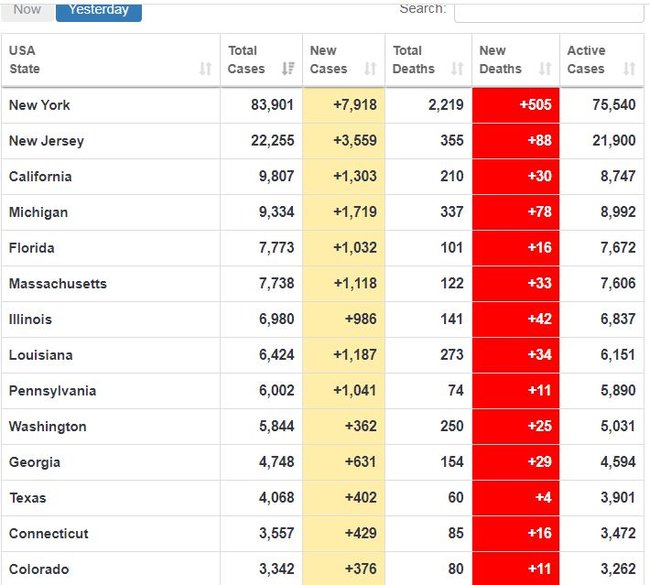
Task: Click New York's yellow +7,918 new cases cell
Action: point(343,105)
